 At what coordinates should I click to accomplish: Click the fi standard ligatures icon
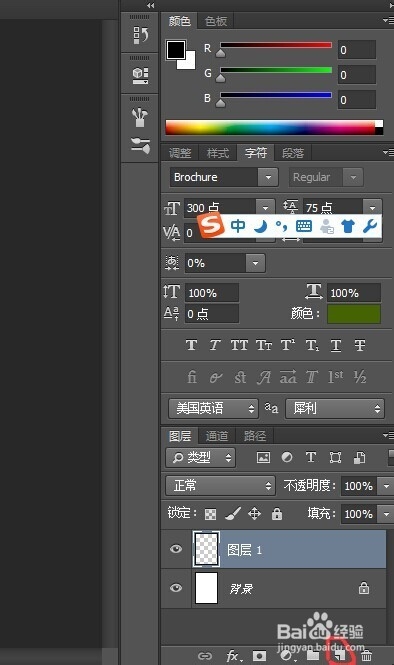click(x=192, y=377)
